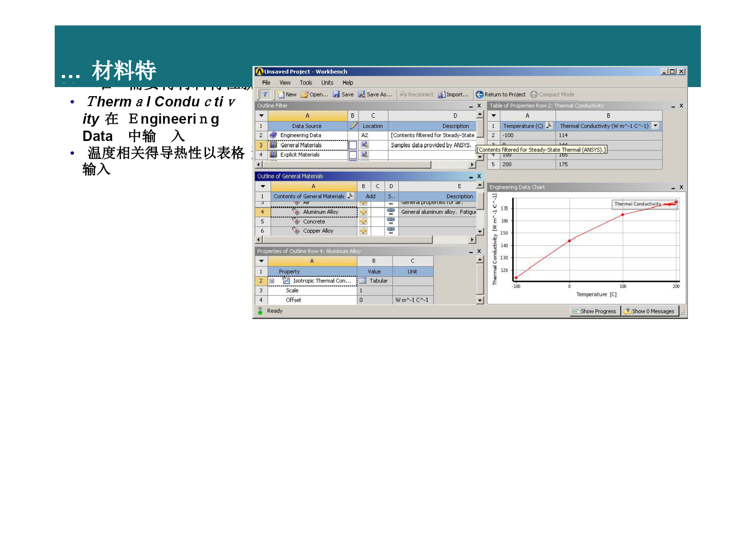Image resolution: width=756 pixels, height=535 pixels.
Task: Toggle the filter funnel toolbar icon
Action: coord(265,94)
